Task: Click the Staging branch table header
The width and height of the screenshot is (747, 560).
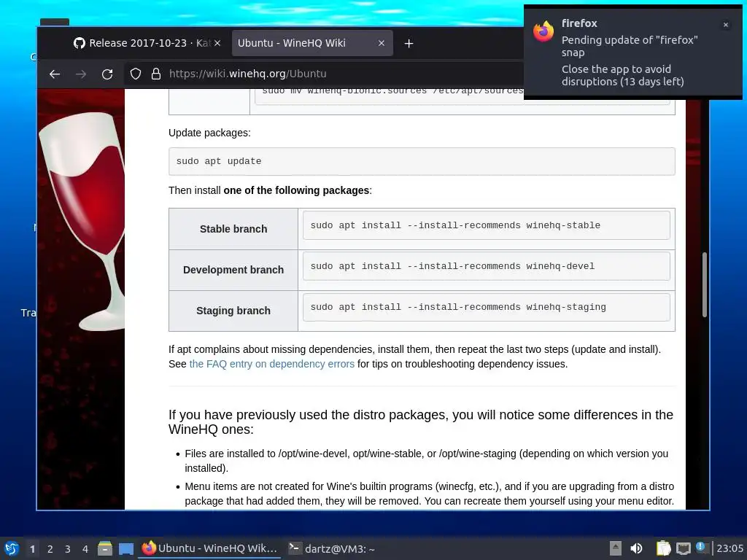Action: [233, 311]
